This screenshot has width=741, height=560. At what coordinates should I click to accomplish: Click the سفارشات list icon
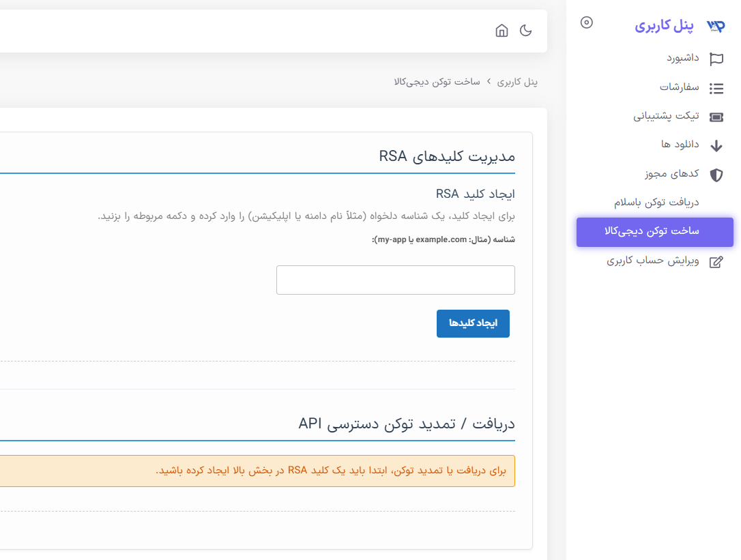[716, 88]
